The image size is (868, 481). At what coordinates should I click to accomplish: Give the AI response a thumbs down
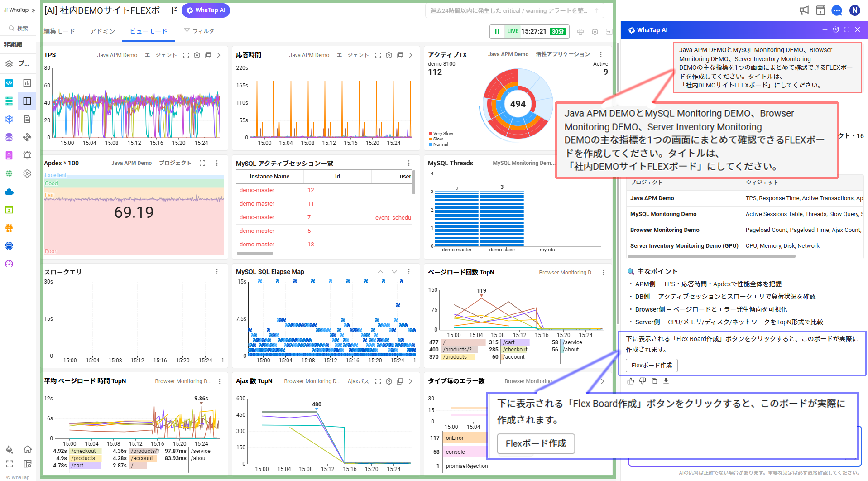point(643,381)
